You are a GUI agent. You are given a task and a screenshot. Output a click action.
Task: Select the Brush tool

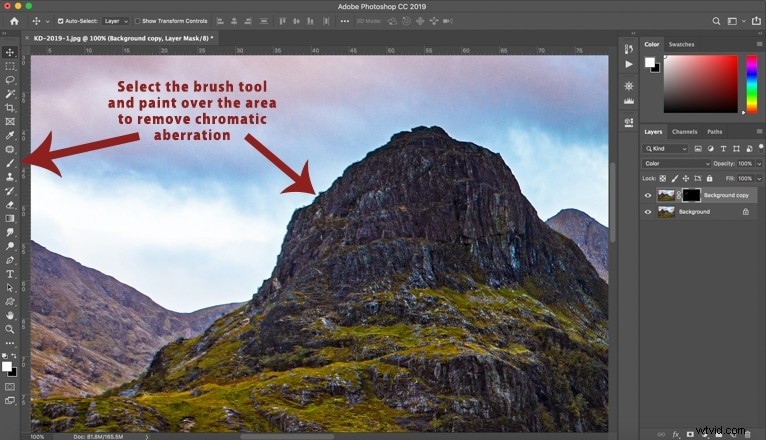tap(10, 163)
